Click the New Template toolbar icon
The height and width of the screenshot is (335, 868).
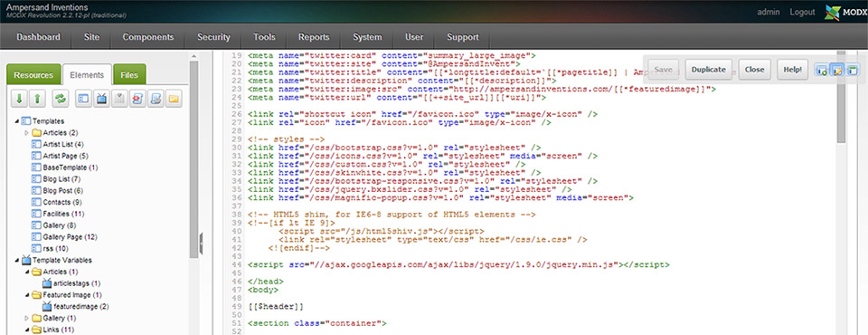83,99
